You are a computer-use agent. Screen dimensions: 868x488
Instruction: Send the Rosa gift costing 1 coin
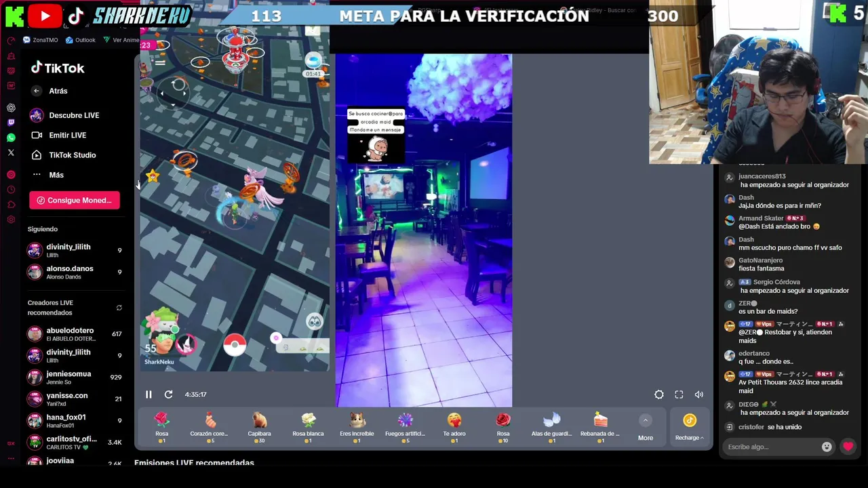pos(161,428)
